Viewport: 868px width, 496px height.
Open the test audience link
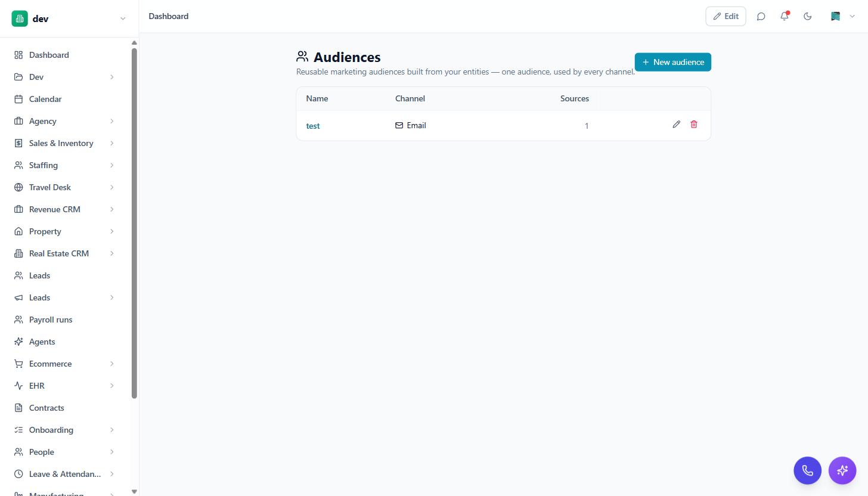tap(313, 126)
